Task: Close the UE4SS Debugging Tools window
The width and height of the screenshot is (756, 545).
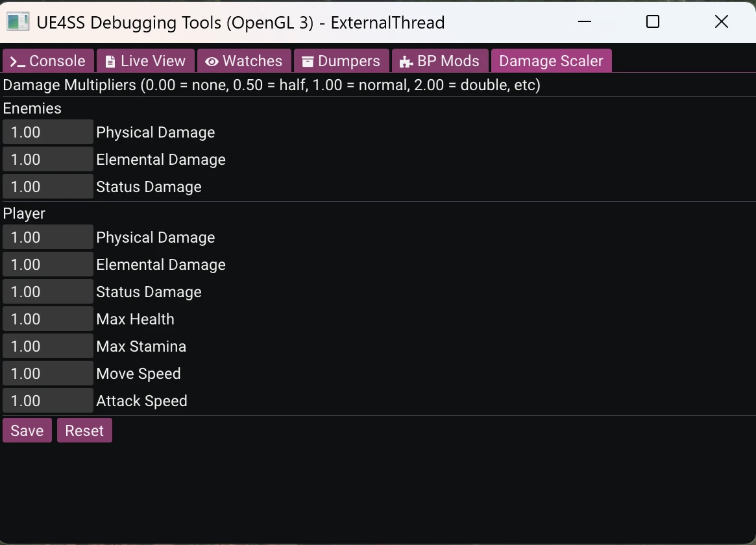Action: click(x=722, y=21)
